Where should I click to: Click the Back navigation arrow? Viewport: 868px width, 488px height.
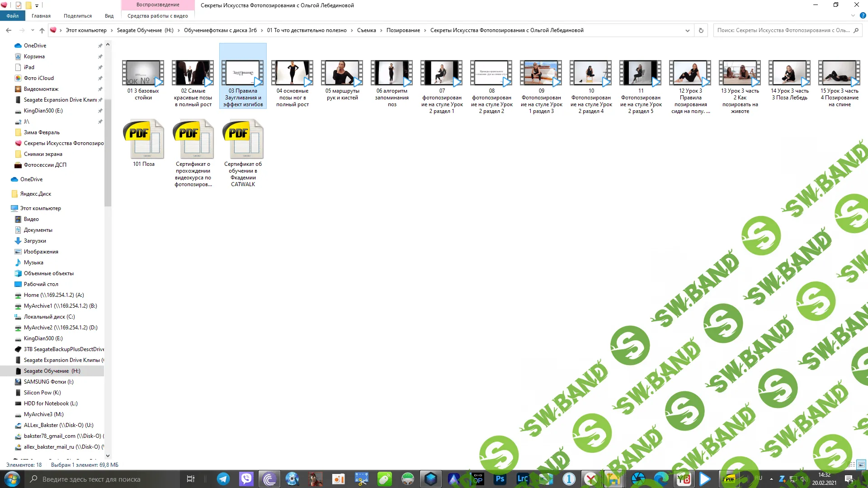point(9,30)
